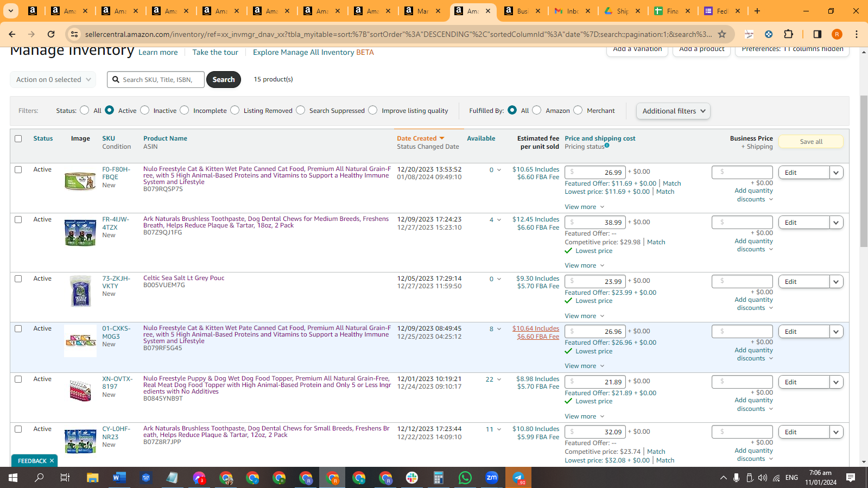Open Windows taskbar search
The height and width of the screenshot is (488, 868).
coord(39,478)
